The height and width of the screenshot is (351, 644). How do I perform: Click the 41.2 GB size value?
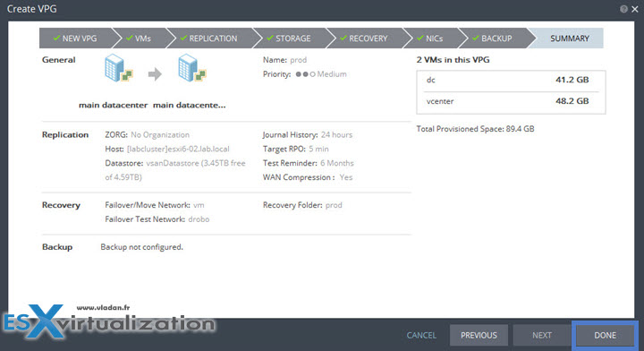(x=572, y=80)
